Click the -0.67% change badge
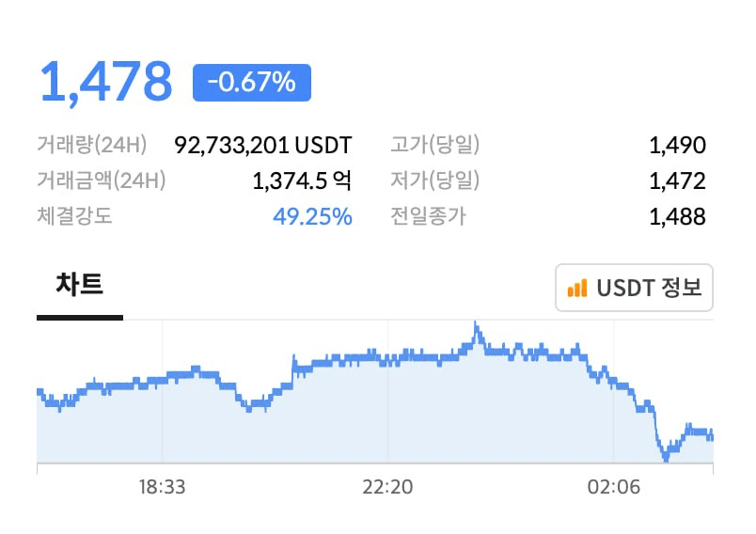Viewport: 756px width, 534px height. [x=251, y=83]
